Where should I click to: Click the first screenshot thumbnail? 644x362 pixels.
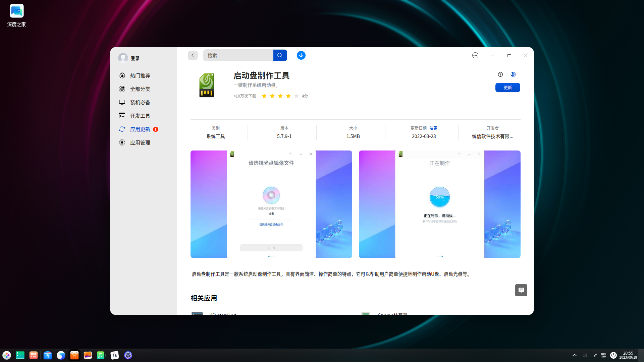pos(271,204)
